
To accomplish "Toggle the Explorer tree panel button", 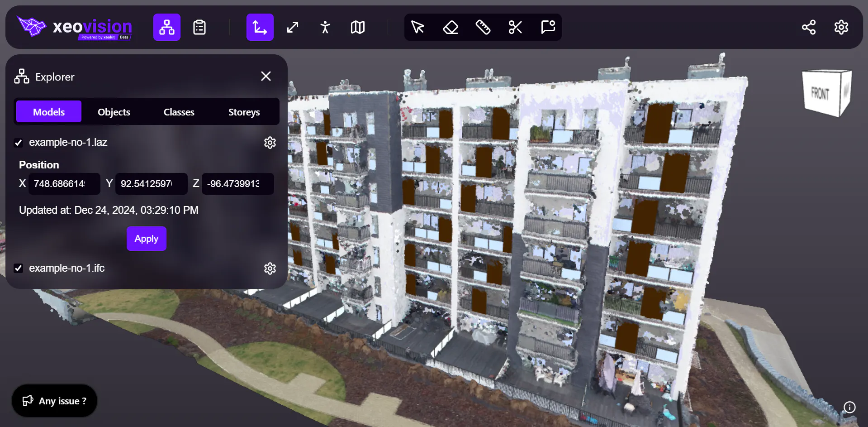I will pos(167,27).
